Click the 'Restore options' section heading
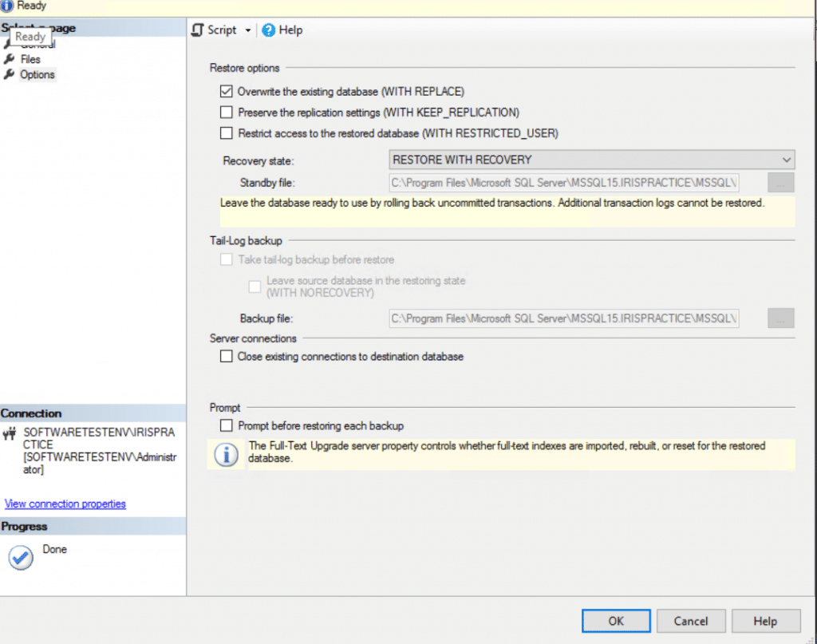Screen dimensions: 817x644 click(244, 68)
